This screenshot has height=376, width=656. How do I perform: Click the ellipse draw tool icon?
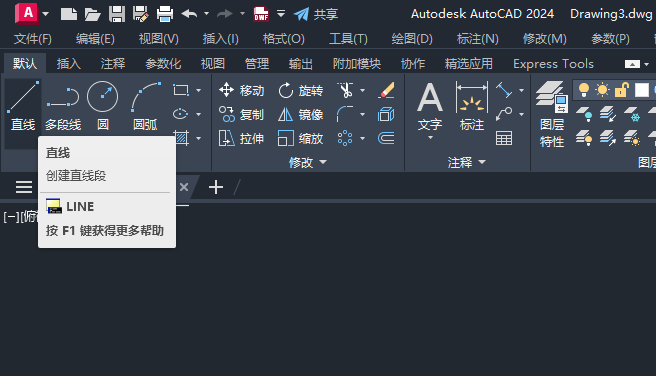tap(181, 114)
